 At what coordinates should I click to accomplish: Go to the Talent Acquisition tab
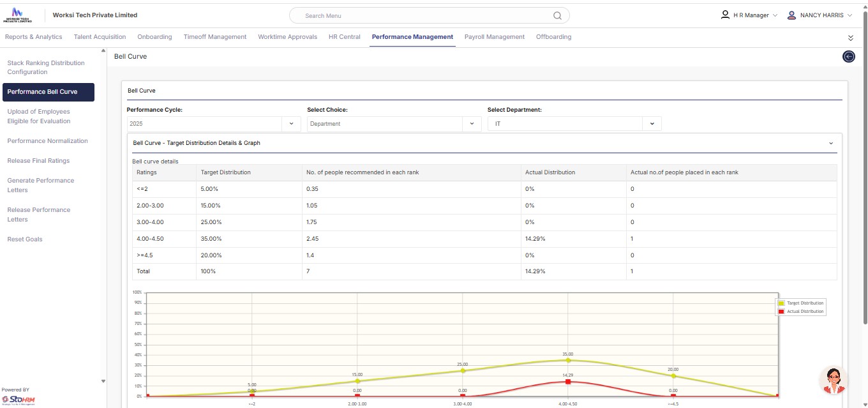click(x=100, y=37)
